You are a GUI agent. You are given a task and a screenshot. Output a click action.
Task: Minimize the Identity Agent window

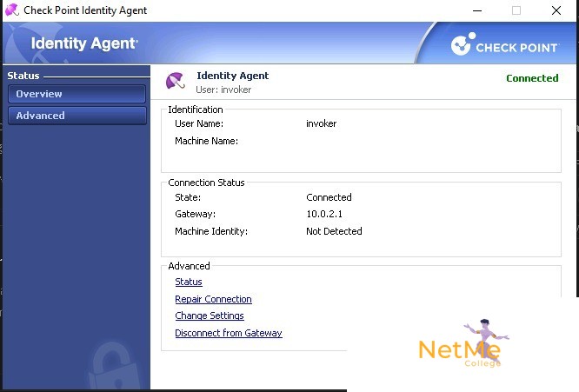(477, 10)
